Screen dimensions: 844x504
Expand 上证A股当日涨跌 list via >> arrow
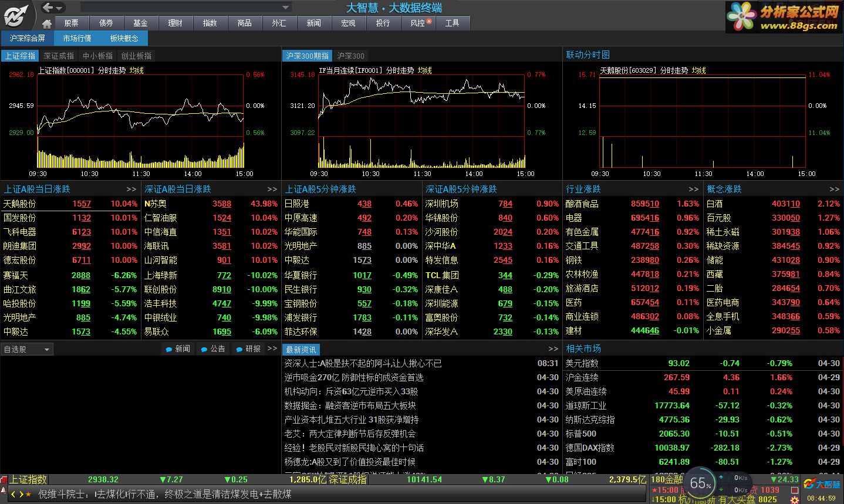(131, 189)
